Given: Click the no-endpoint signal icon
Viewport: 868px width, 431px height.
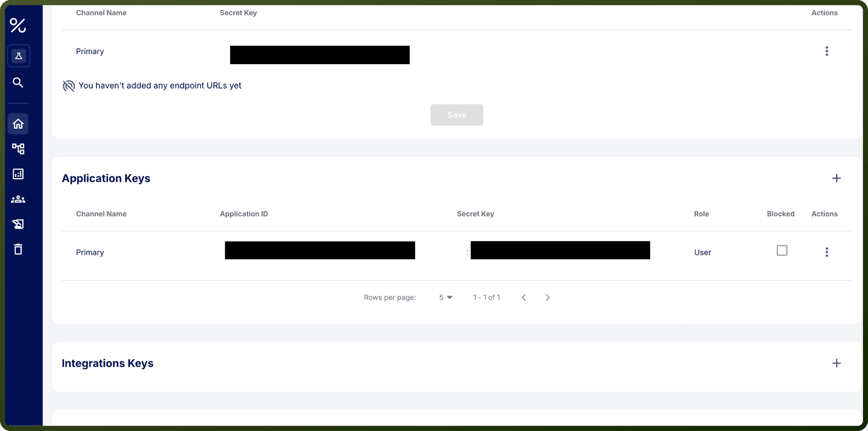Looking at the screenshot, I should pyautogui.click(x=69, y=86).
